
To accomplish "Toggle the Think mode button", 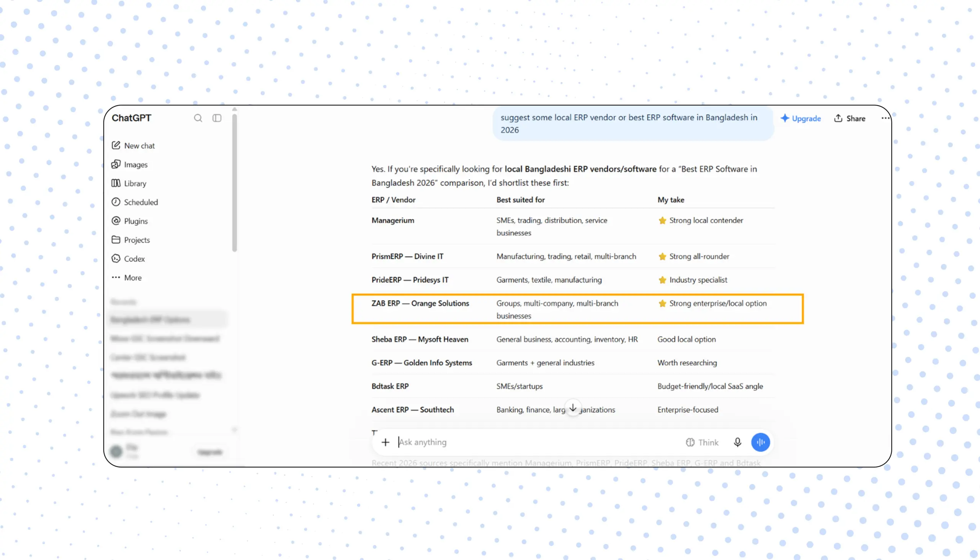I will point(702,443).
